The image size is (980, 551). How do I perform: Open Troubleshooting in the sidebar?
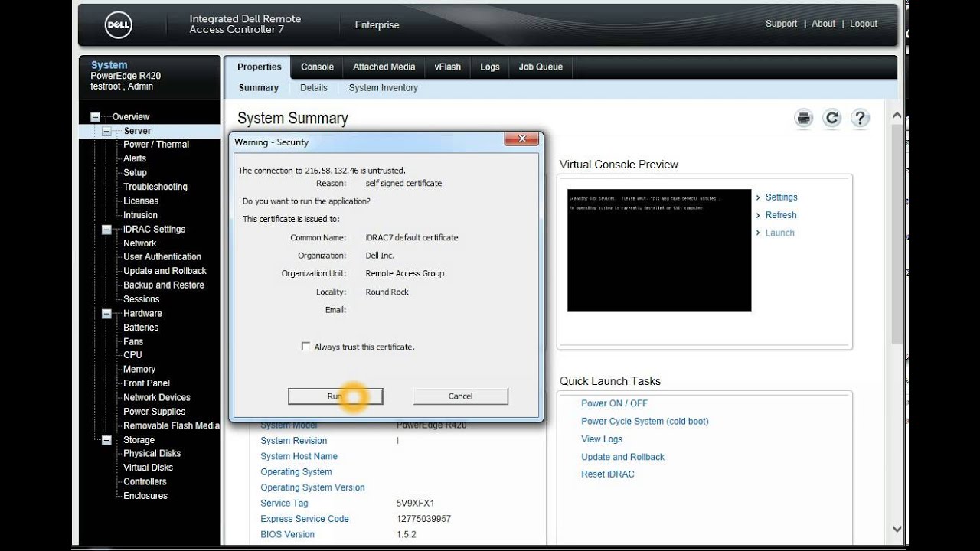tap(155, 187)
